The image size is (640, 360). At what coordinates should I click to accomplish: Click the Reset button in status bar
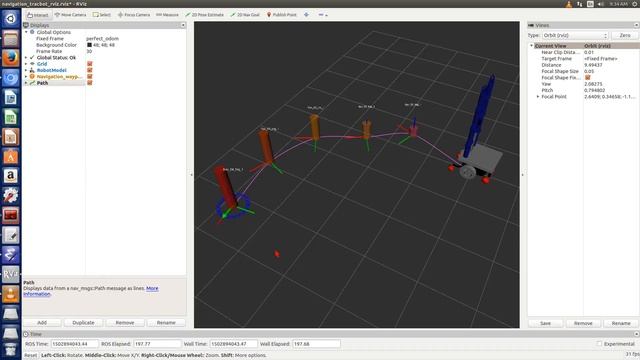point(30,355)
